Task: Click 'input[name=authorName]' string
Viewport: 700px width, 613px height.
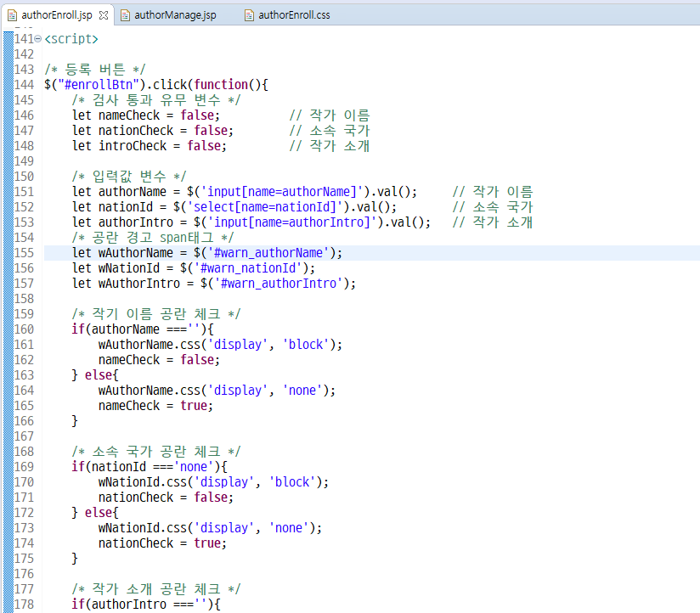Action: tap(282, 192)
